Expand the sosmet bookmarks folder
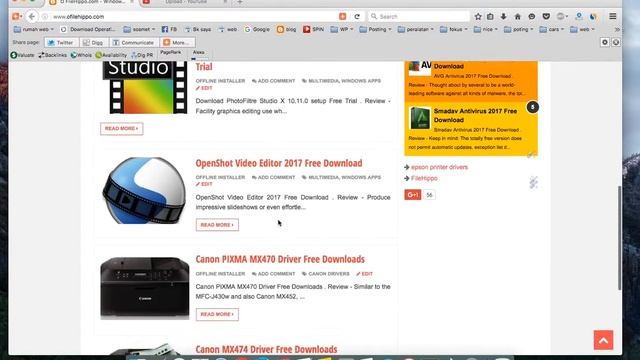 (139, 29)
